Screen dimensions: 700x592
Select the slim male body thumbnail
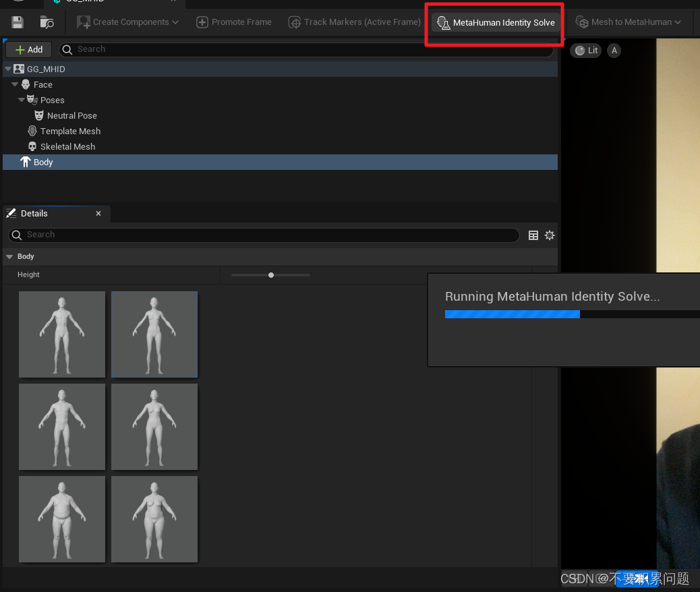[x=62, y=334]
